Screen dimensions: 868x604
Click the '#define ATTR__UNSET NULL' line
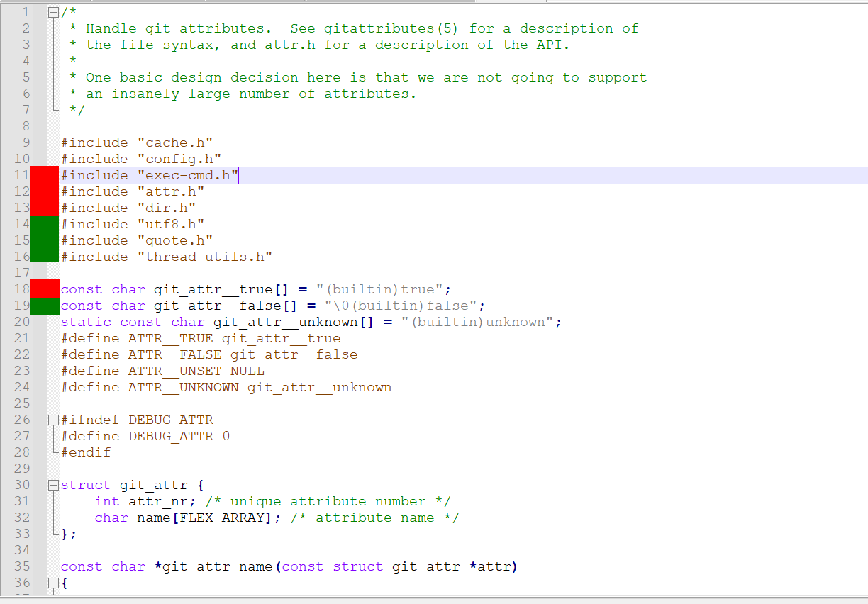(x=162, y=371)
